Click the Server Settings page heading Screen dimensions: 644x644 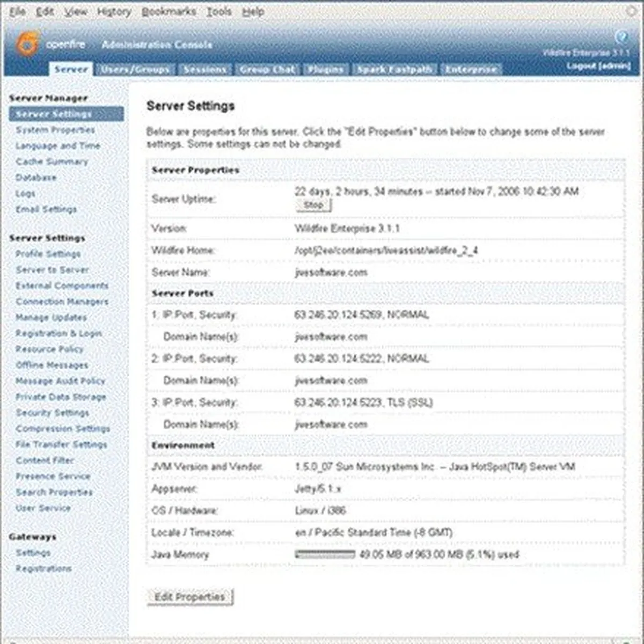point(191,106)
